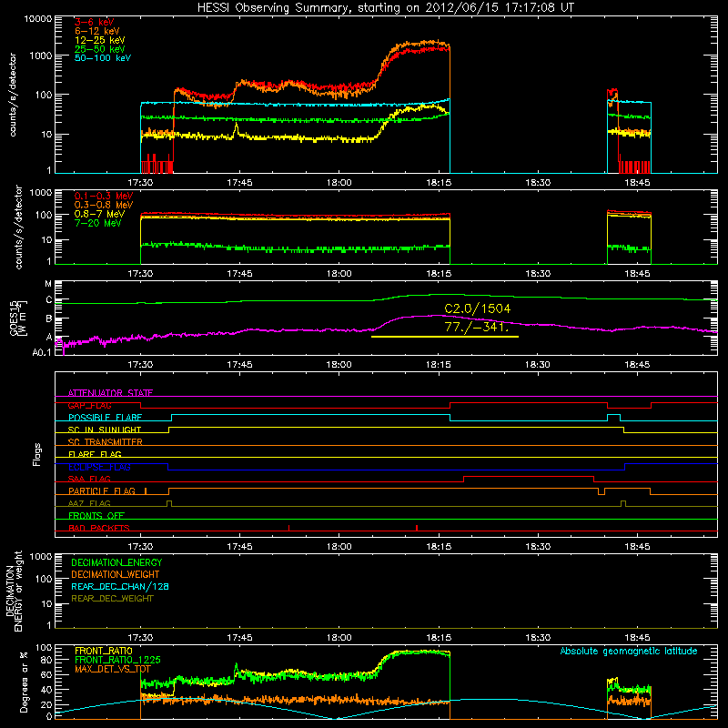Click the DECIMATION_ENERGY legend label
The width and height of the screenshot is (728, 728).
[116, 562]
